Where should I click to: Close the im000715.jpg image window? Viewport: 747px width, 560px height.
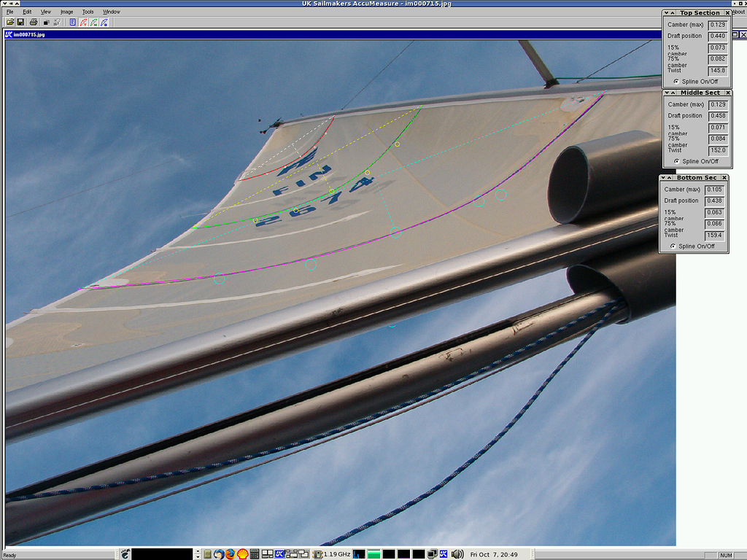(x=743, y=34)
